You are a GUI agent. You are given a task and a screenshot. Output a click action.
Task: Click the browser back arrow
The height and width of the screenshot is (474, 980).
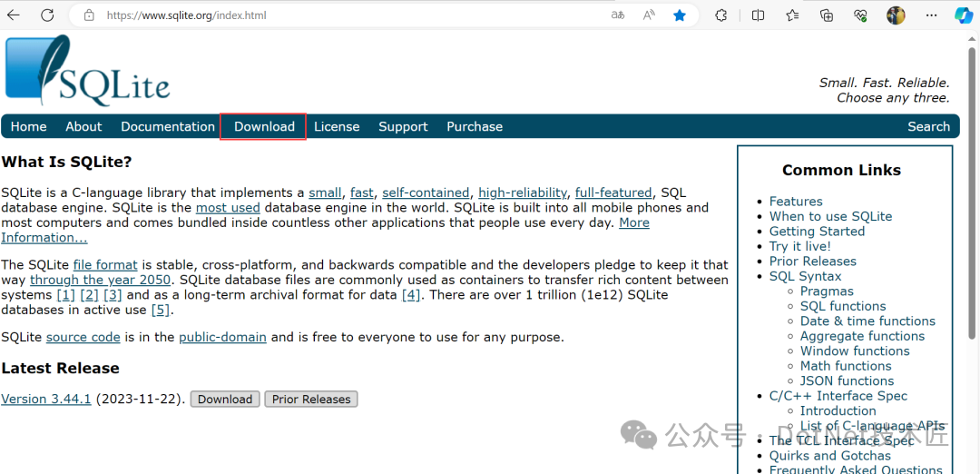(x=13, y=15)
